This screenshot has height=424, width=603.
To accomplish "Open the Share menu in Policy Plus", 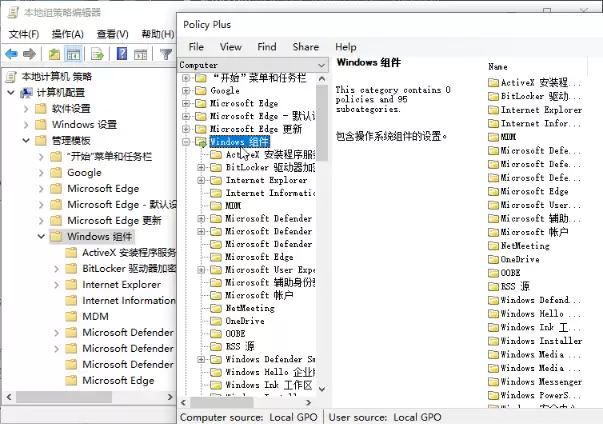I will coord(306,47).
